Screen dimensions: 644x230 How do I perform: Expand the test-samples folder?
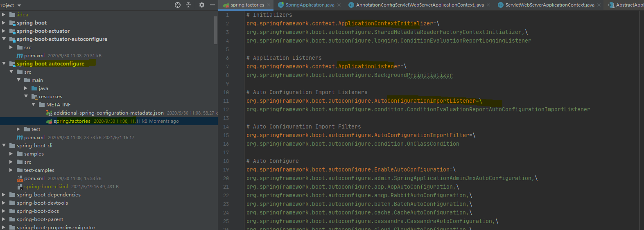click(11, 170)
